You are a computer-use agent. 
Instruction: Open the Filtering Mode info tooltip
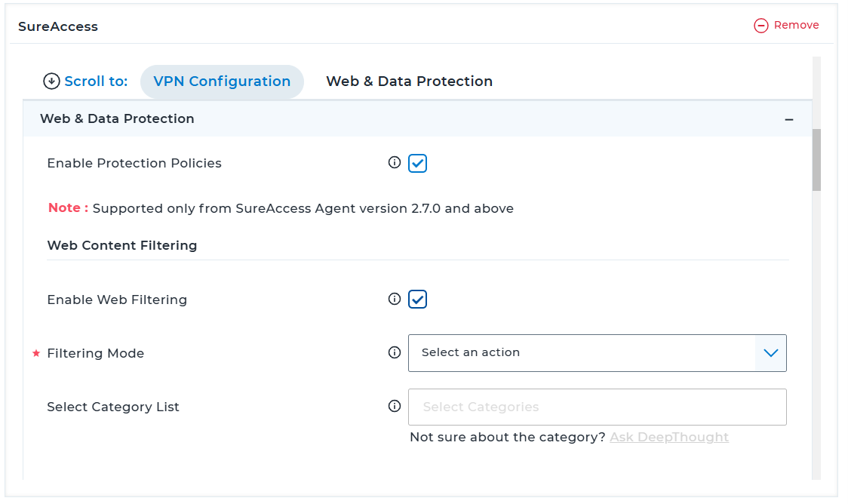click(x=395, y=352)
